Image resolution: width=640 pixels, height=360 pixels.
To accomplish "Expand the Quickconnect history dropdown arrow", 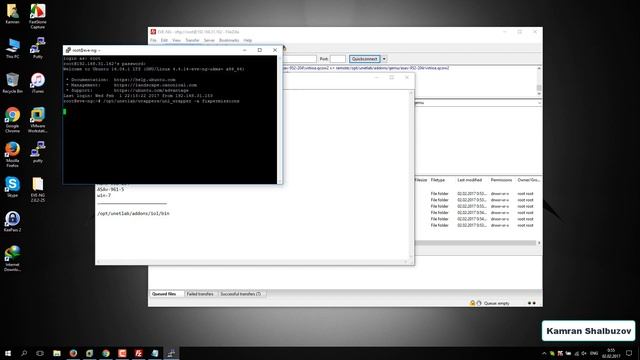I will coord(384,59).
